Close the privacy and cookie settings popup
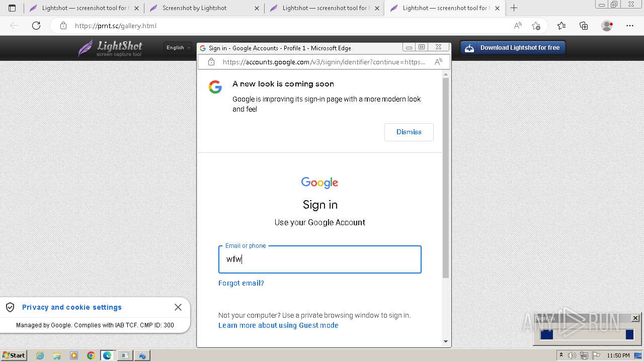644x362 pixels. tap(178, 307)
